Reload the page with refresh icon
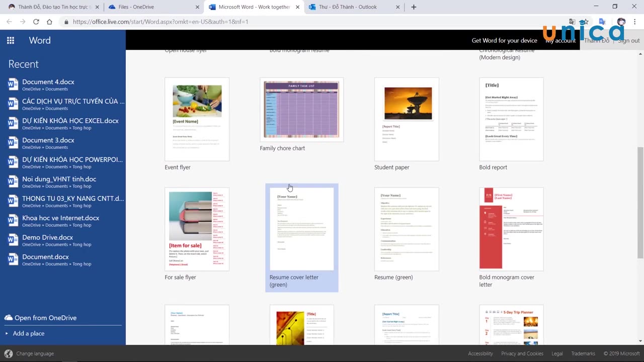This screenshot has width=644, height=362. tap(36, 22)
